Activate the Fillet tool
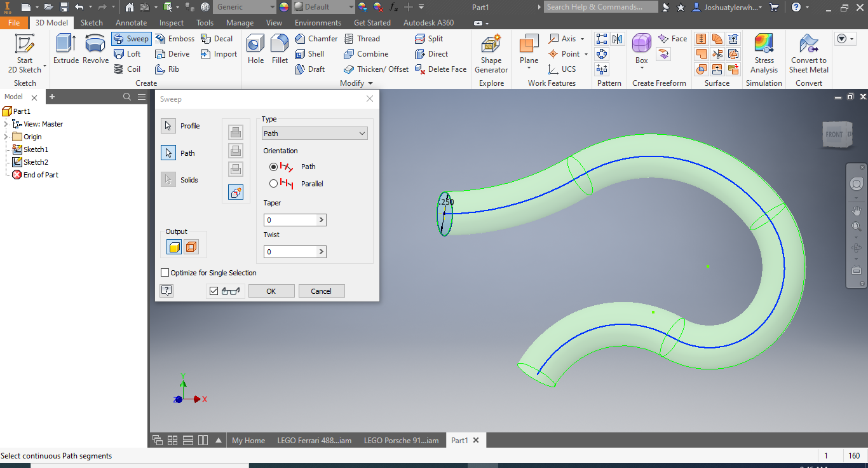868x468 pixels. pos(279,48)
